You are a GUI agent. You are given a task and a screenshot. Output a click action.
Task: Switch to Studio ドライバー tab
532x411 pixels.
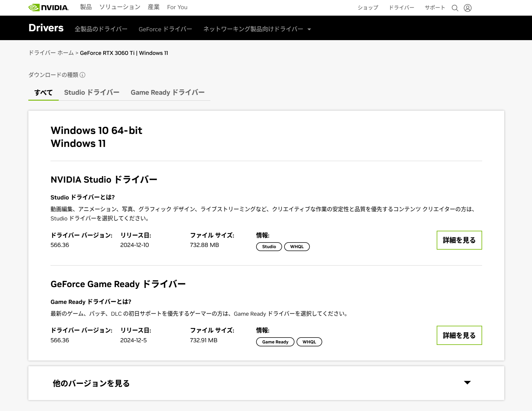92,92
